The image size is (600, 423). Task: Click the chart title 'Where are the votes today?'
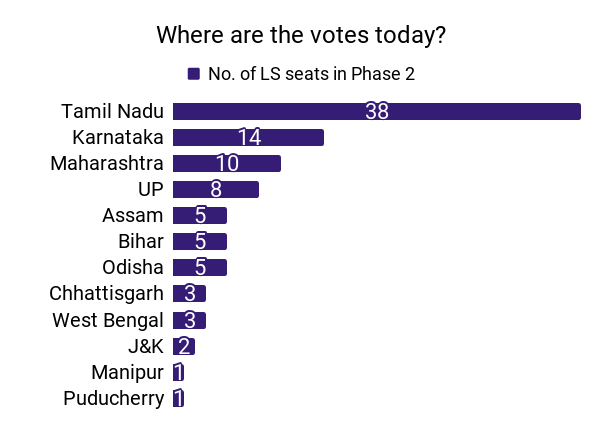coord(300,35)
